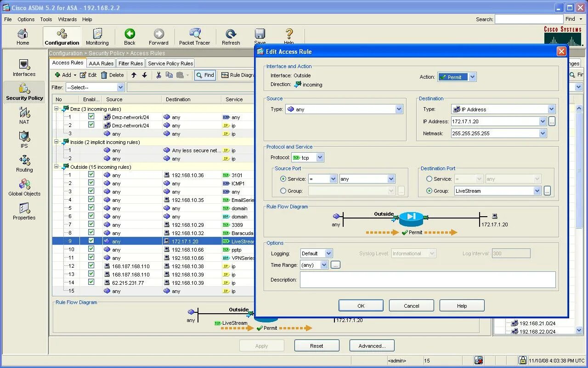The image size is (588, 368).
Task: Switch to AAA Rules tab
Action: (101, 63)
